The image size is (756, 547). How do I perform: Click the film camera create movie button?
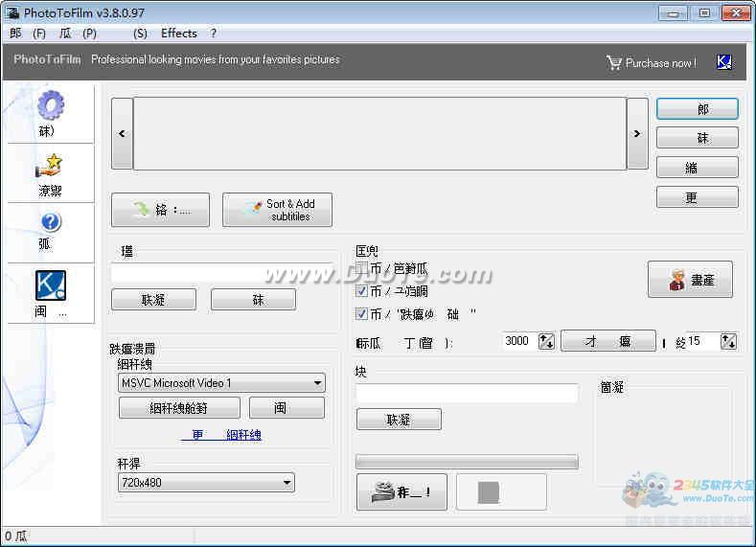point(401,492)
